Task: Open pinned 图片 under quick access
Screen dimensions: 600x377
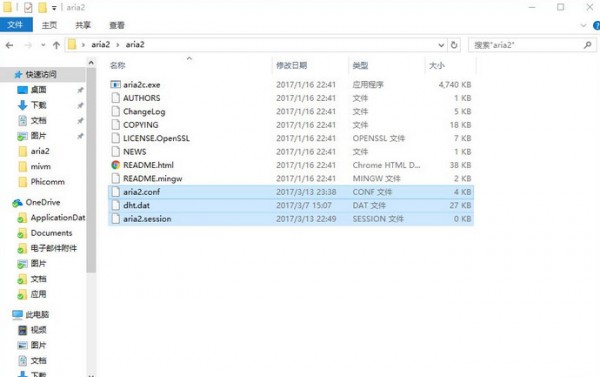Action: coord(38,136)
